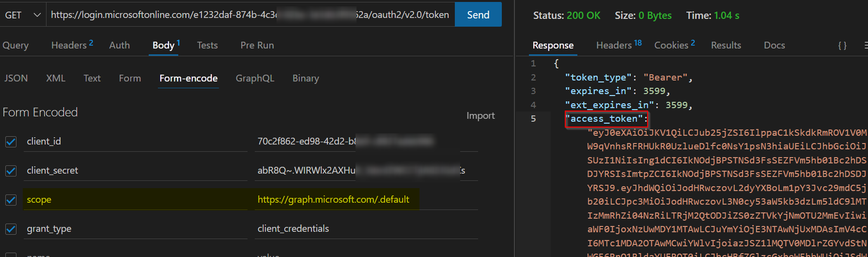Click the Time 1.04 s text
This screenshot has width=868, height=257.
(713, 16)
